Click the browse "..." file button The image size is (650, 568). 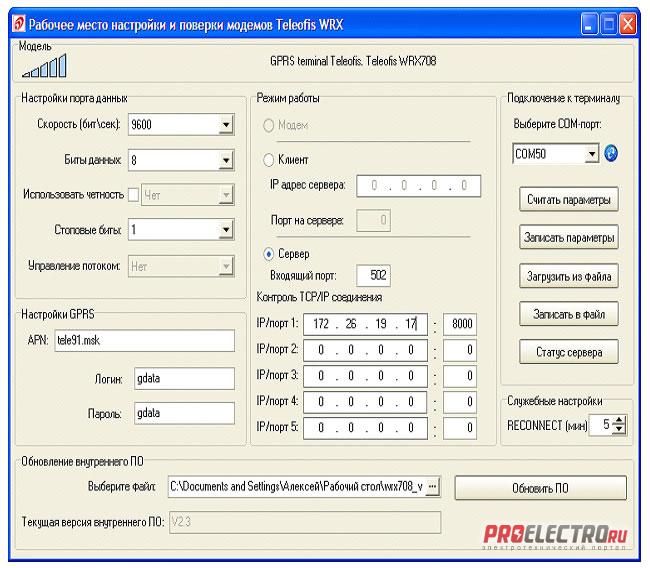(x=432, y=486)
